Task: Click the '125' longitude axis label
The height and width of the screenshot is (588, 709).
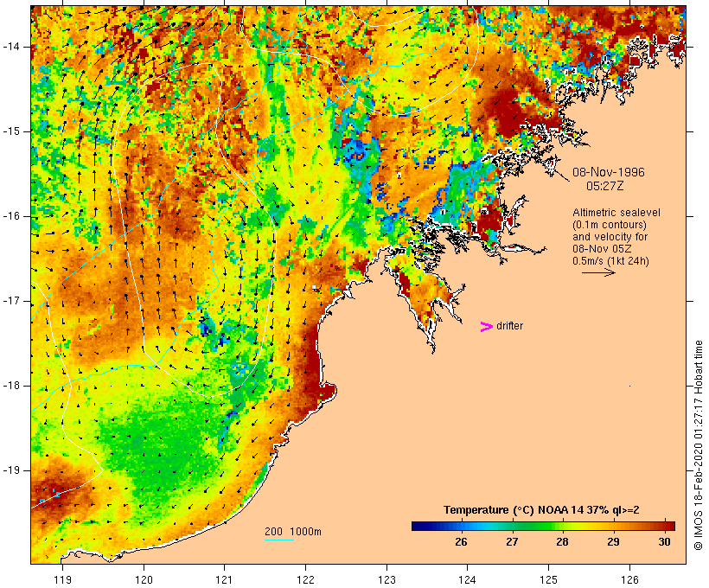Action: [549, 579]
